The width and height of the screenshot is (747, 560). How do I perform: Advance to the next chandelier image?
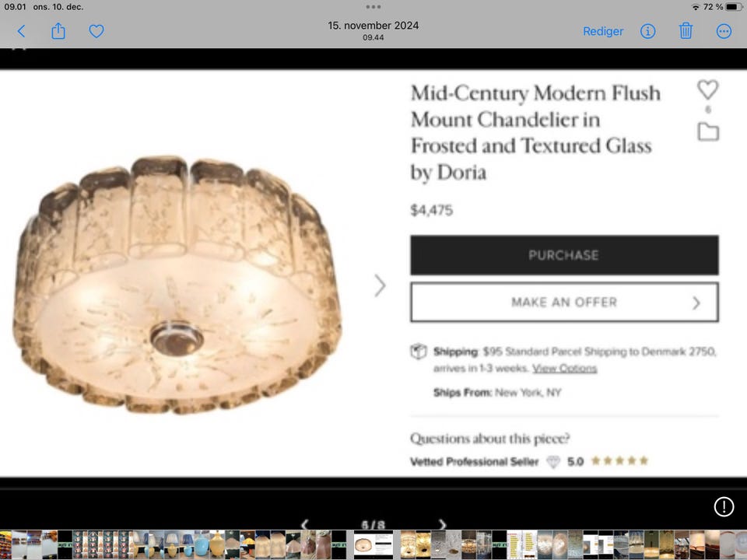tap(380, 285)
